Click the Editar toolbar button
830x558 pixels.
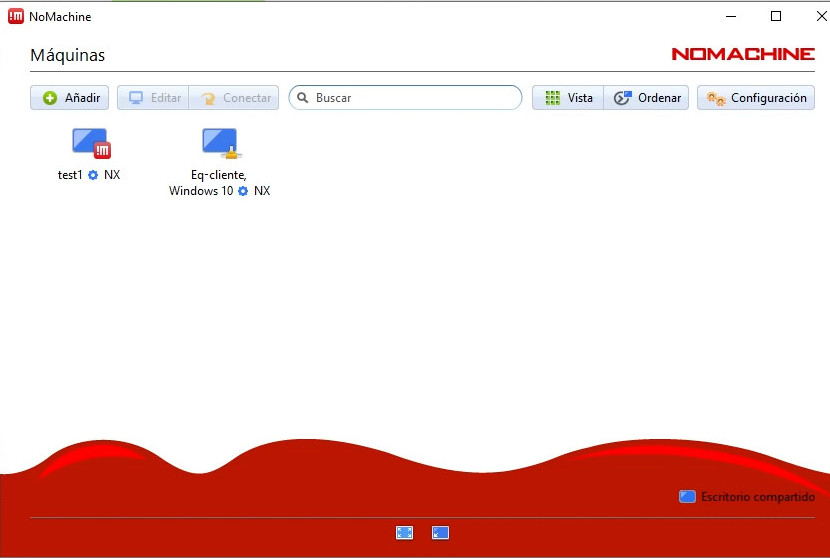(153, 98)
